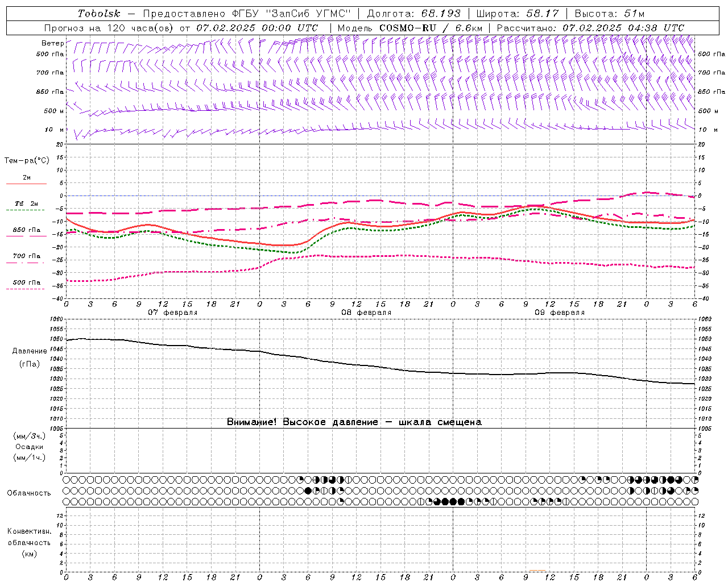Click the 'Долгота: 68.193' longitude value
This screenshot has width=728, height=582.
tap(414, 14)
